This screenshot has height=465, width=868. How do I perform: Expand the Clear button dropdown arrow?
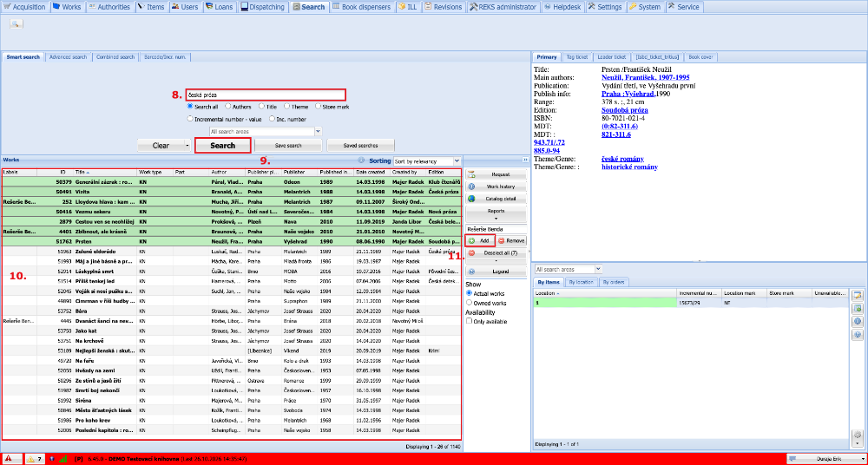pyautogui.click(x=187, y=146)
